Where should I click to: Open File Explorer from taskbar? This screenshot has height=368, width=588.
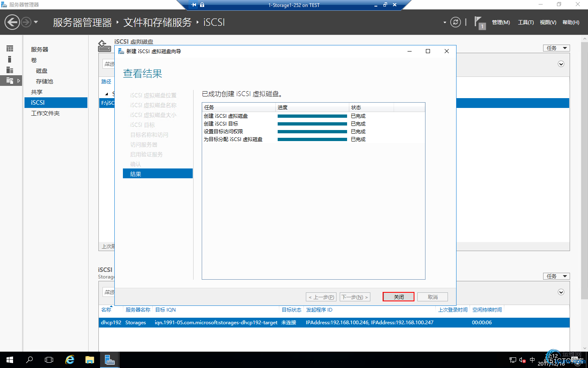pos(89,360)
